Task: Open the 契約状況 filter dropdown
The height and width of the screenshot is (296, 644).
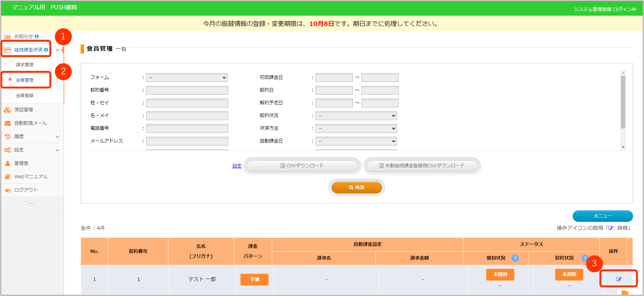Action: click(x=356, y=116)
